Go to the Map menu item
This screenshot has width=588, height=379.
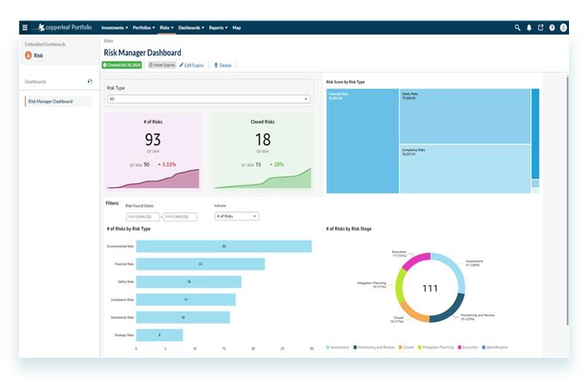click(x=237, y=27)
